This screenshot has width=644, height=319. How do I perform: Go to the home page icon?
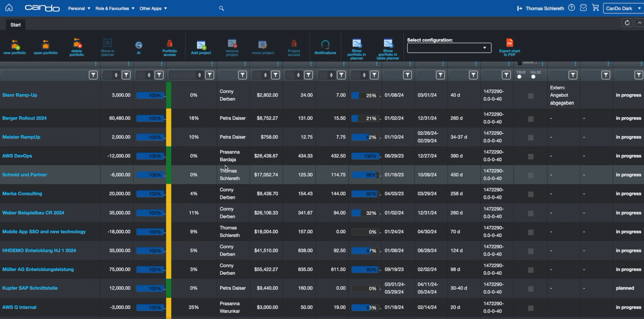9,8
